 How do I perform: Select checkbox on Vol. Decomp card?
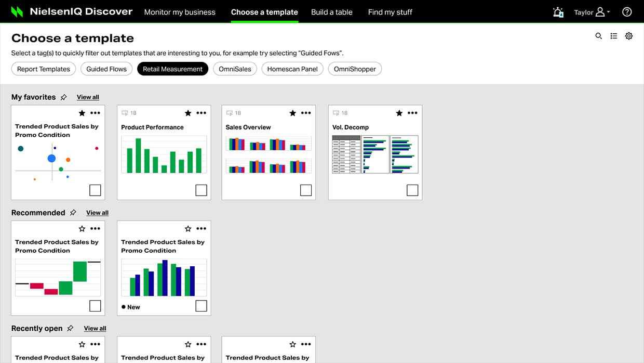(412, 190)
